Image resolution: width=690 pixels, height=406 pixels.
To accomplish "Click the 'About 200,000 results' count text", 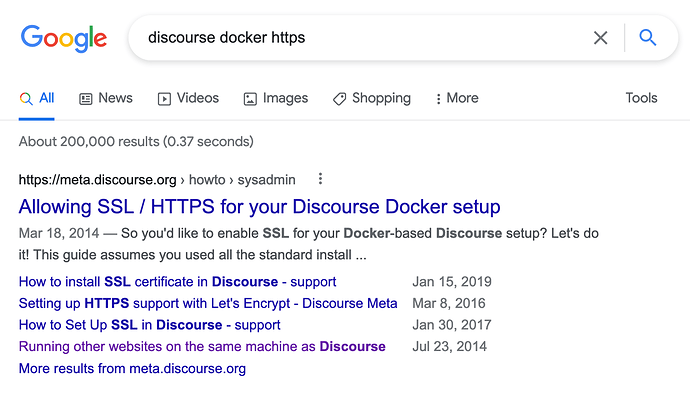I will pos(136,142).
